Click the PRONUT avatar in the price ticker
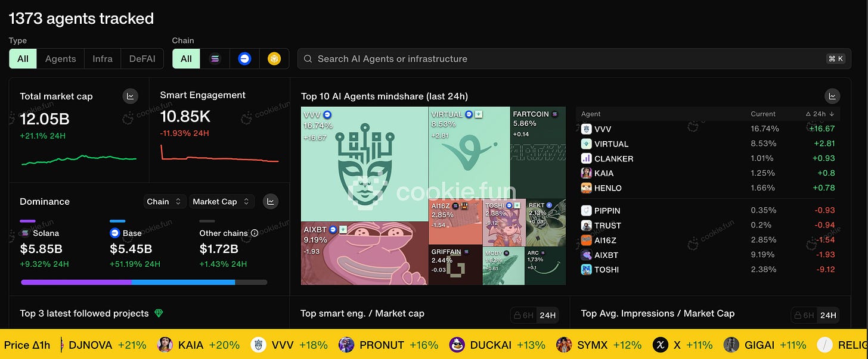 (346, 345)
